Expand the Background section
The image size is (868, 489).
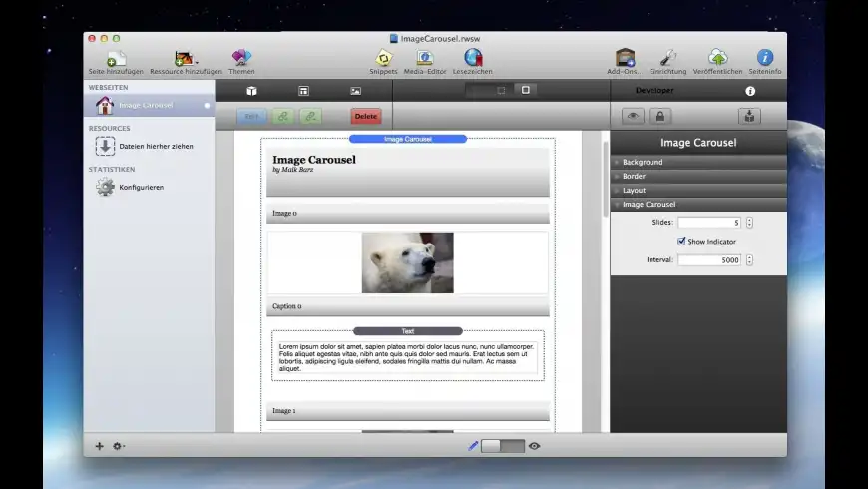click(x=698, y=162)
